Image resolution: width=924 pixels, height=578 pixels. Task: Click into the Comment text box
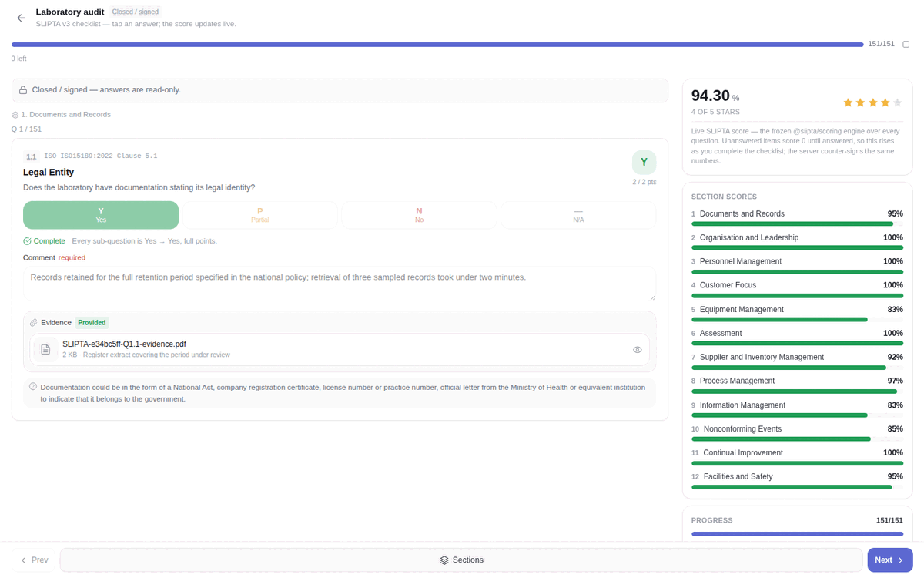[340, 284]
